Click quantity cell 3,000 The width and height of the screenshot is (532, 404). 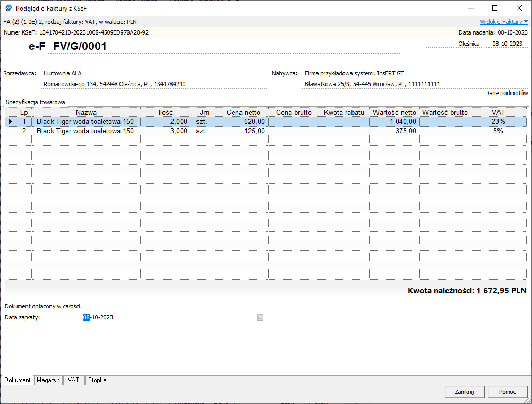166,131
